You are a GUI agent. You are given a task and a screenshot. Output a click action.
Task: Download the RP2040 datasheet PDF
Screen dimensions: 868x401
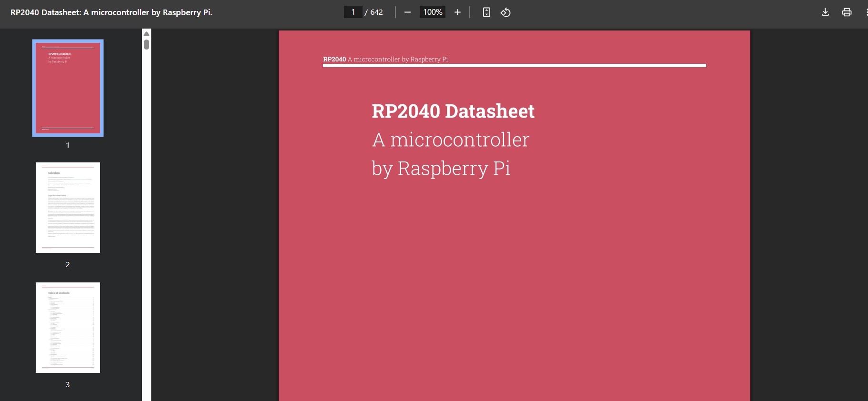point(825,12)
